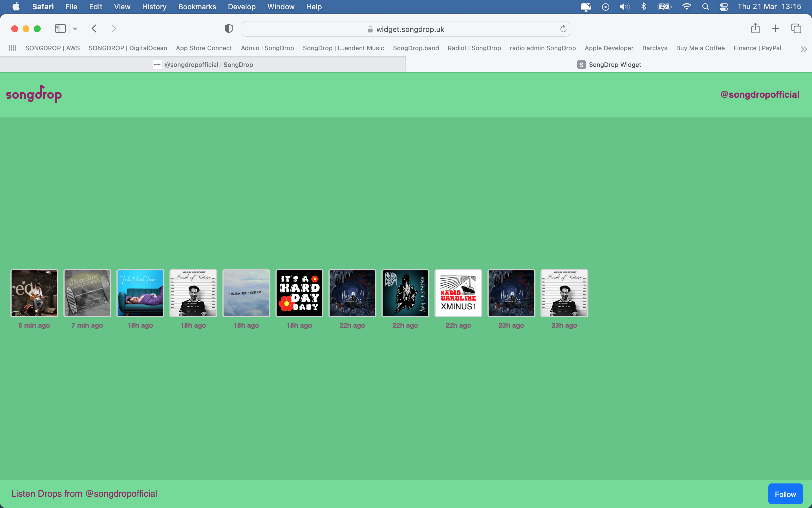Open the Finance | PayPal bookmark
This screenshot has height=508, width=812.
click(757, 48)
